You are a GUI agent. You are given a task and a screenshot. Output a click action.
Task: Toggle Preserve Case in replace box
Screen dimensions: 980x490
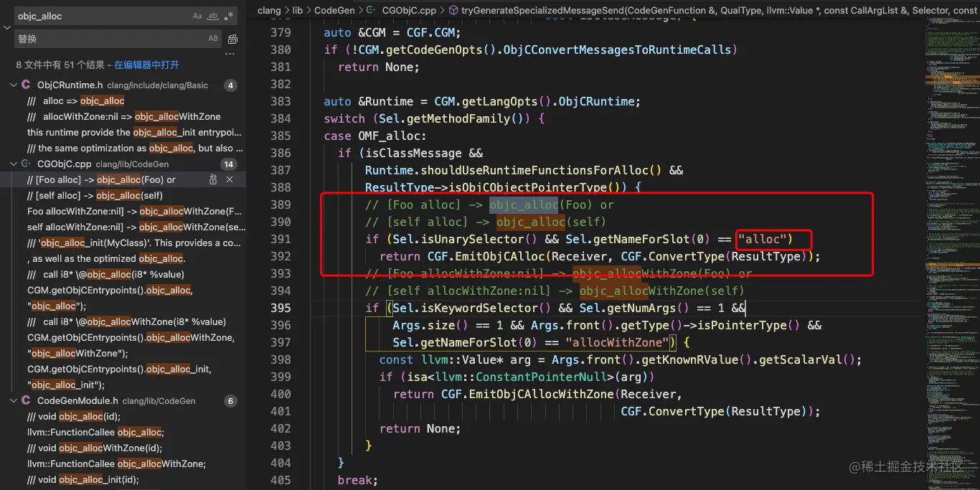coord(213,39)
